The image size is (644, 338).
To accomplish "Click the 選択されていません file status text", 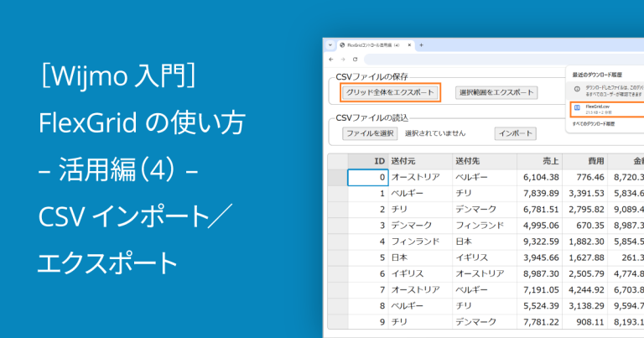I will click(x=435, y=133).
